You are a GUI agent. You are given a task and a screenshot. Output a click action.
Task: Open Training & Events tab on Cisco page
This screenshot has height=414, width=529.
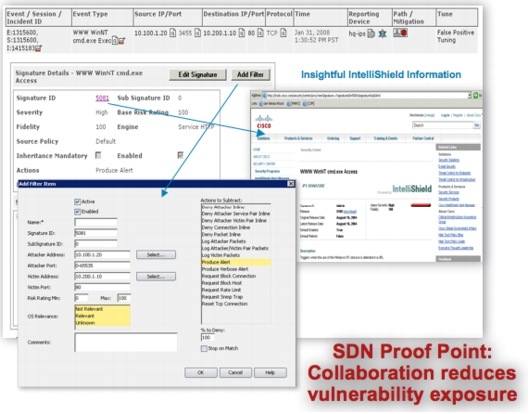386,138
